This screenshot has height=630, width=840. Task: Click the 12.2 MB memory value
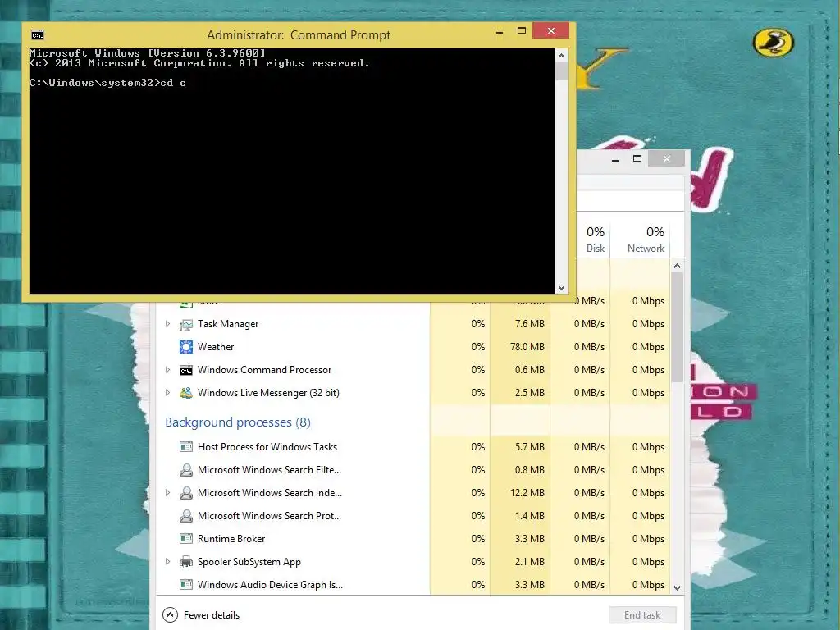click(x=527, y=493)
